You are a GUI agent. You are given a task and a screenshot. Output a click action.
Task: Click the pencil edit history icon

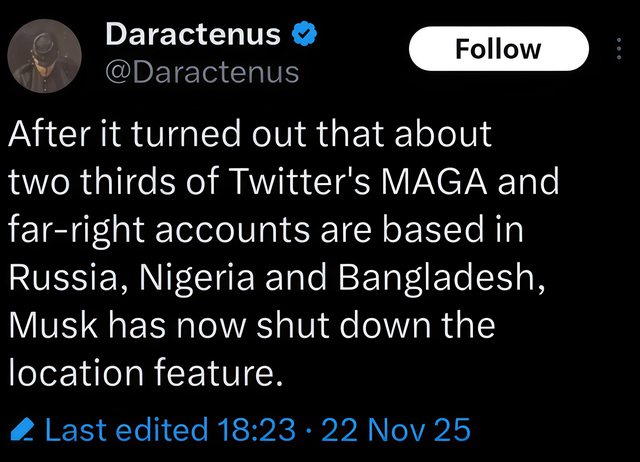[x=24, y=431]
